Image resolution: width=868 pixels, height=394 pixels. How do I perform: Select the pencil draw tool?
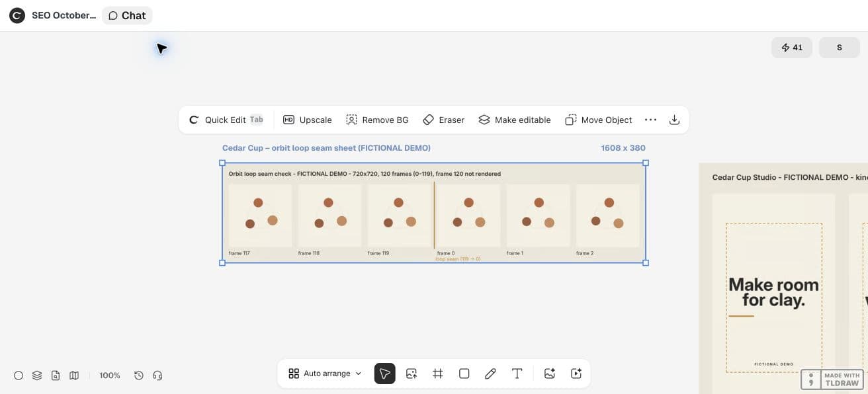490,374
